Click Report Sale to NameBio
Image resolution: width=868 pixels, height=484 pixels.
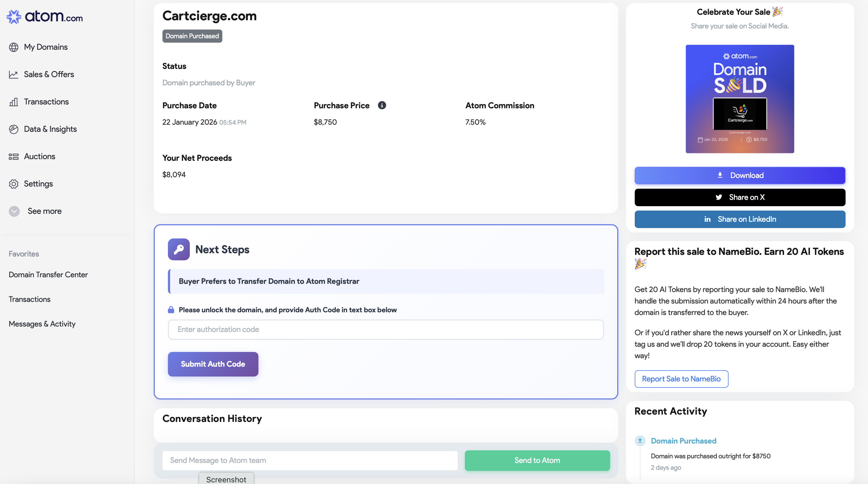coord(681,379)
